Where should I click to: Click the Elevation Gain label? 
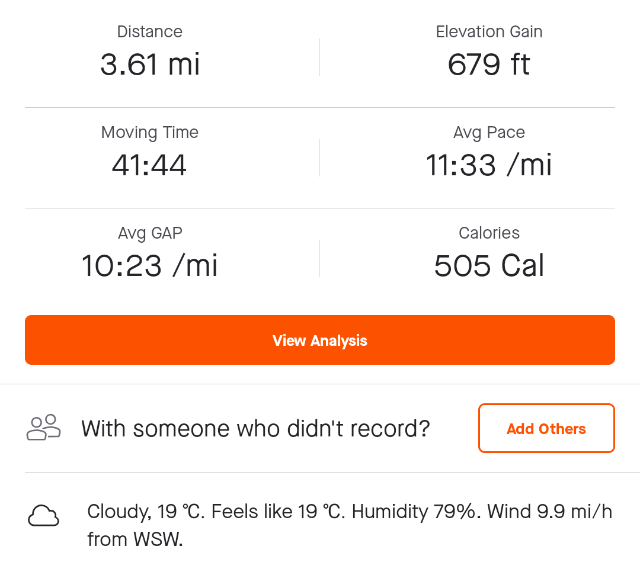[x=489, y=32]
